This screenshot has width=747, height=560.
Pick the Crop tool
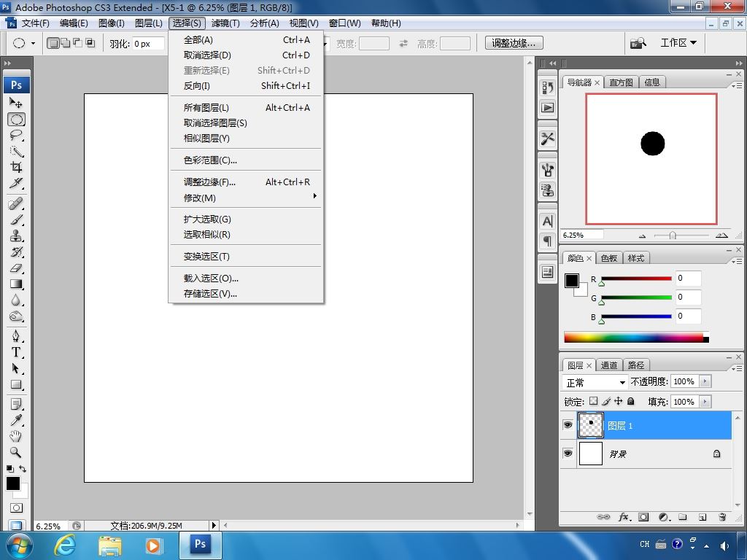(16, 167)
